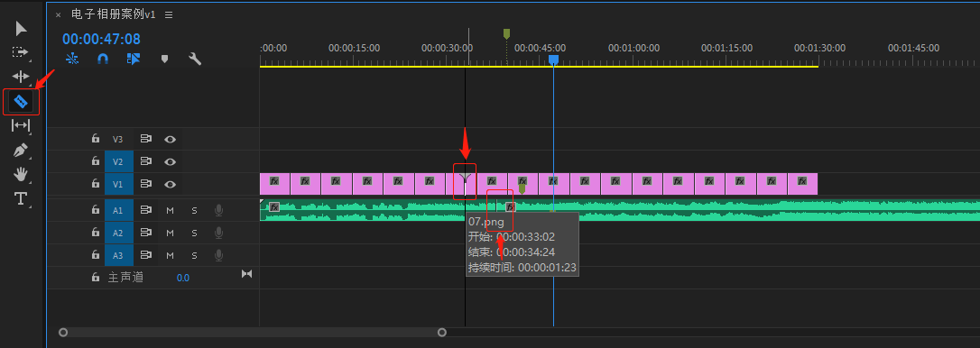Toggle the V1 track lock
The height and width of the screenshot is (348, 980).
(x=95, y=184)
